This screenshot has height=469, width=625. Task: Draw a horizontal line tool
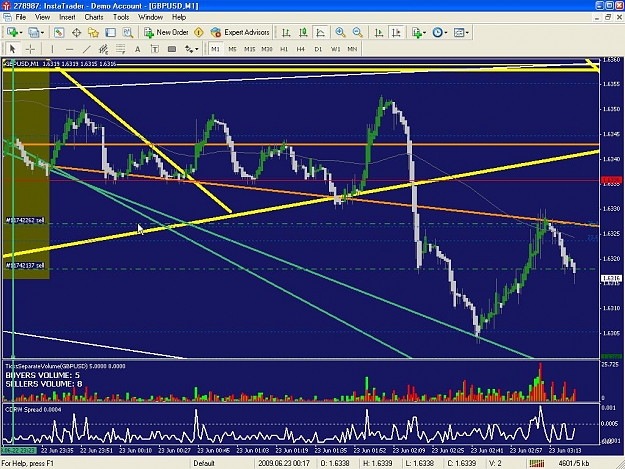click(69, 49)
